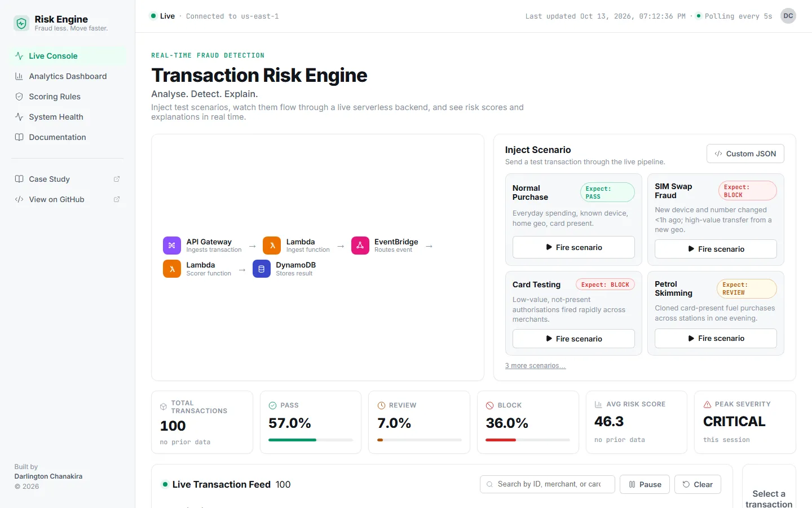Open Documentation in the sidebar
The image size is (812, 508).
click(68, 137)
